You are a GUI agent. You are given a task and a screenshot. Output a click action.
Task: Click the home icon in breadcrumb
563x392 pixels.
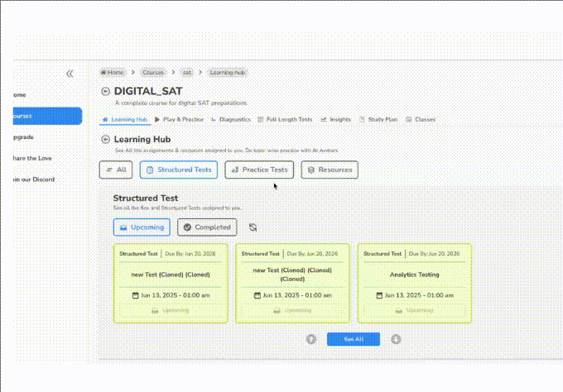click(x=103, y=73)
